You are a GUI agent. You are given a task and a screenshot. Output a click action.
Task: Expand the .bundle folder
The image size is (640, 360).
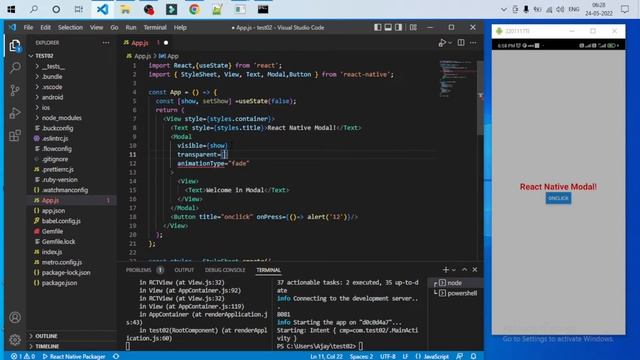(52, 76)
